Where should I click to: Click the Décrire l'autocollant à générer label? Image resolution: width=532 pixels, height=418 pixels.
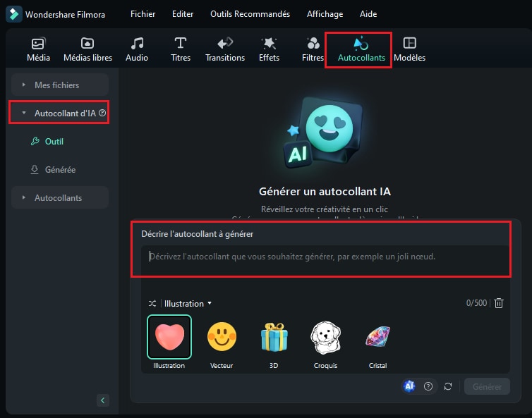(x=197, y=234)
